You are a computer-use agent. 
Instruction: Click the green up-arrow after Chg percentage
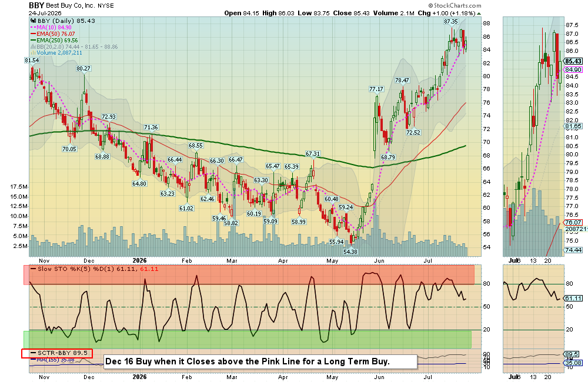pyautogui.click(x=479, y=13)
